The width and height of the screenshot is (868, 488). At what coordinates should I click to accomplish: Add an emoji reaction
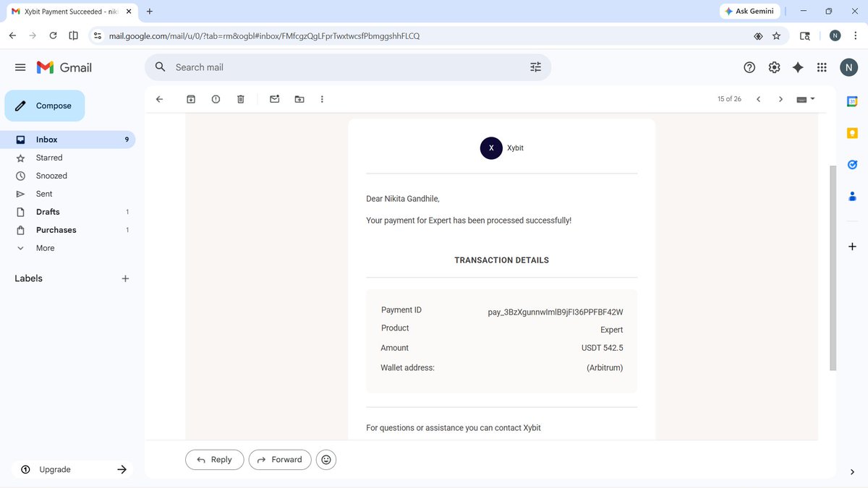tap(326, 460)
